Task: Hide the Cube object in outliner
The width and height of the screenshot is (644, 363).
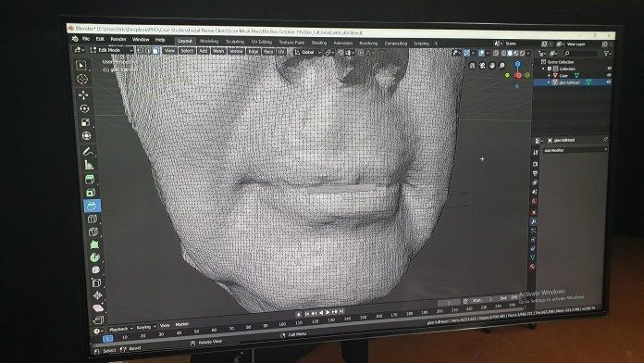Action: [609, 75]
